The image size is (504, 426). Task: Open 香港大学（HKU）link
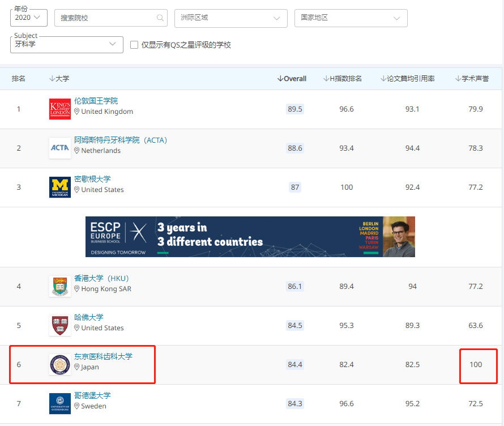(x=101, y=278)
